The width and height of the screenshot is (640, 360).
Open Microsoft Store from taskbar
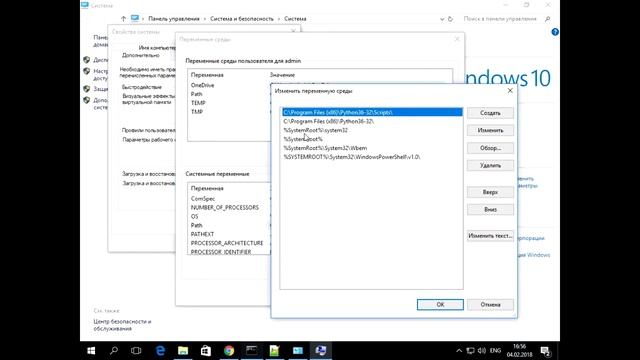pyautogui.click(x=206, y=351)
